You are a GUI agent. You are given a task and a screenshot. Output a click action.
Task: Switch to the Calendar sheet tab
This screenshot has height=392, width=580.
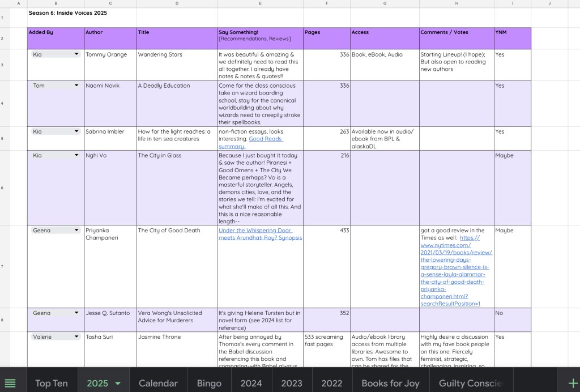pyautogui.click(x=158, y=384)
